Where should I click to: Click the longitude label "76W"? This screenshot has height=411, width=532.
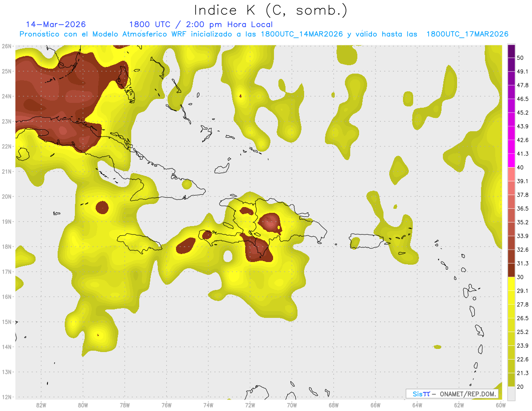click(x=166, y=405)
